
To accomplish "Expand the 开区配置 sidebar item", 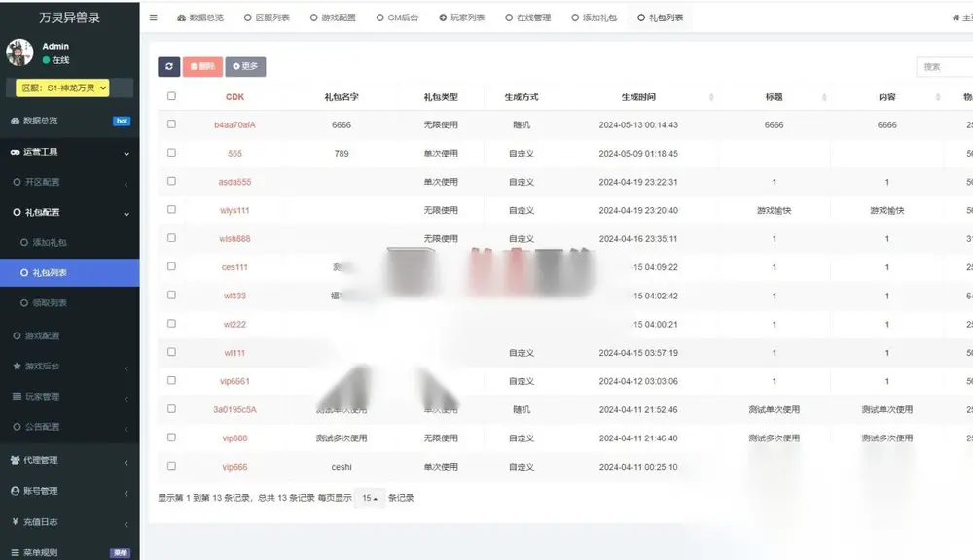I will pyautogui.click(x=69, y=183).
